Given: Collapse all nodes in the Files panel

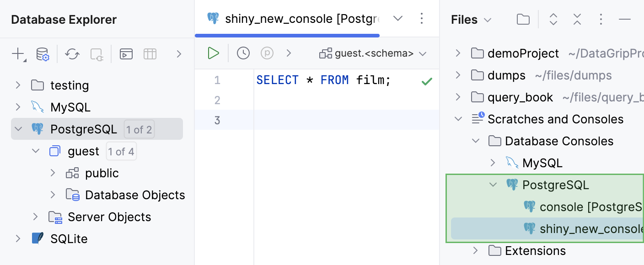Looking at the screenshot, I should click(577, 19).
